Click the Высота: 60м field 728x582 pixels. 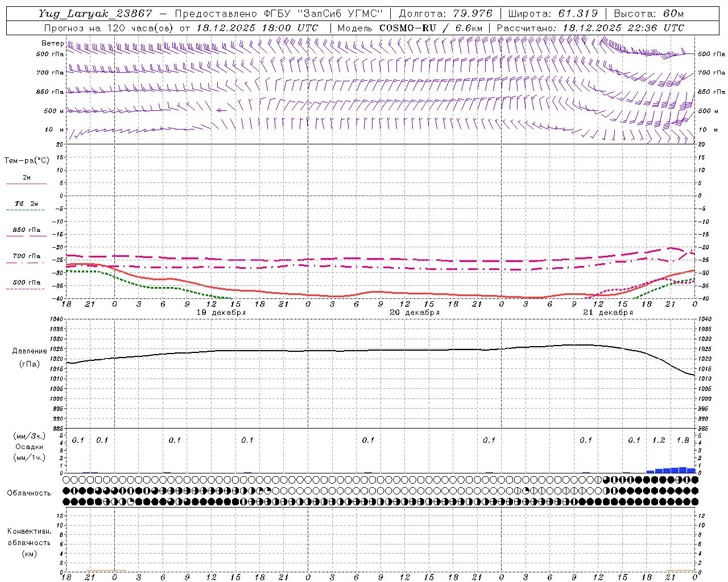pyautogui.click(x=648, y=14)
